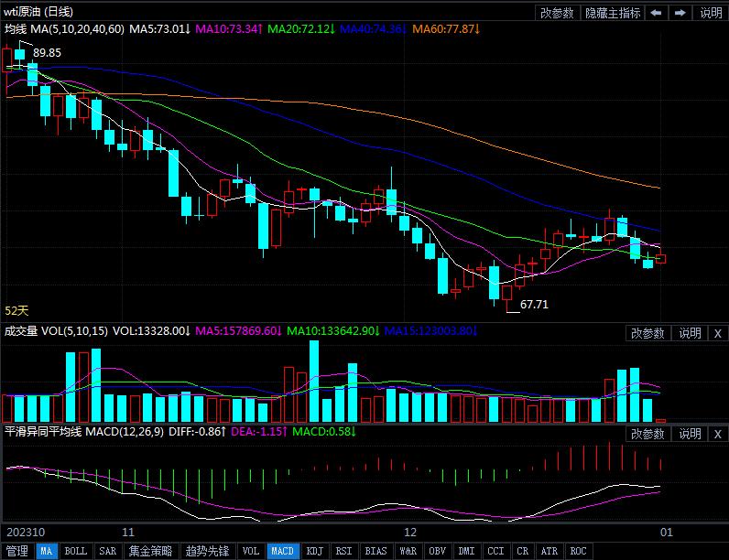Select the VOL indicator tab
The width and height of the screenshot is (729, 560).
pyautogui.click(x=251, y=551)
